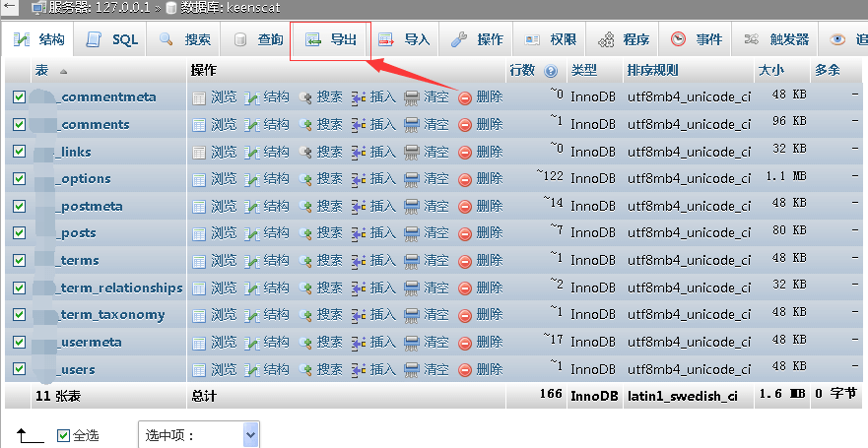Screen dimensions: 868x448
Task: Click empty icon in _users row
Action: pos(412,370)
